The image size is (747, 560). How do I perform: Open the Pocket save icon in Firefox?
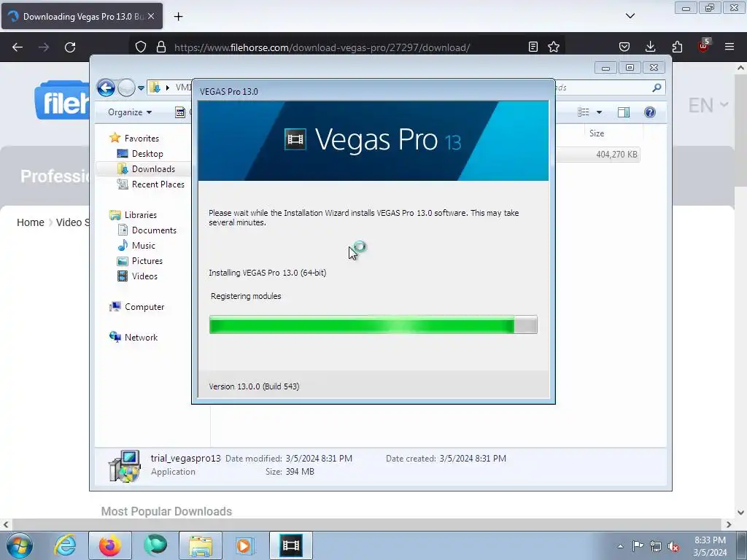[x=624, y=47]
